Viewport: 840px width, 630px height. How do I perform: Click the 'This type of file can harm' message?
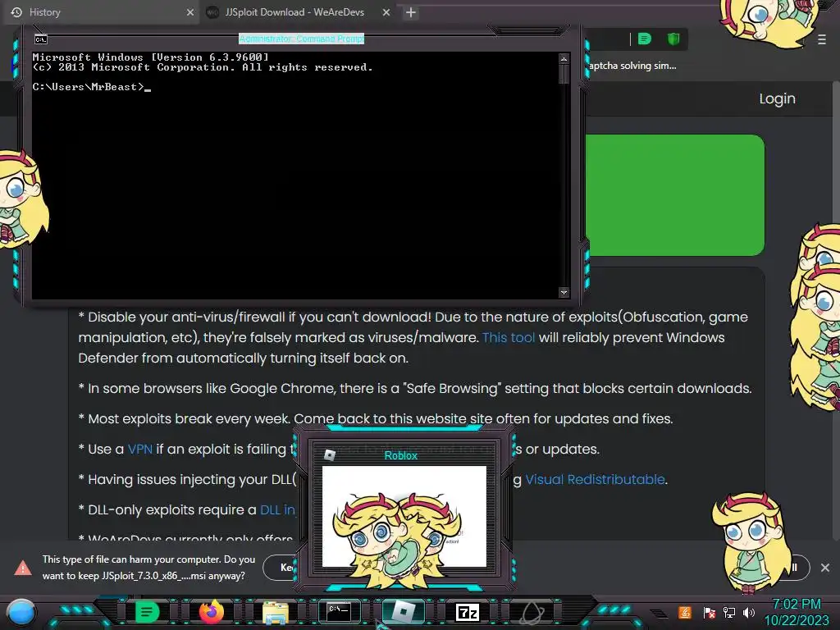149,568
